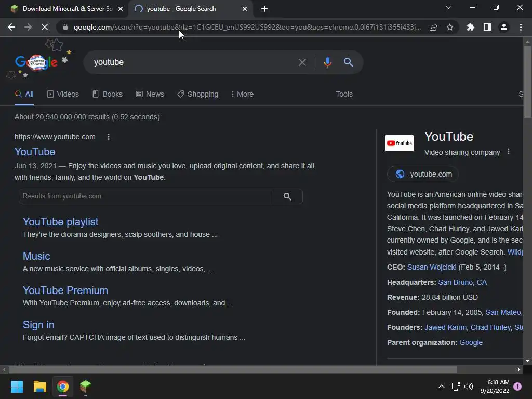Clear the search box text

tap(302, 62)
